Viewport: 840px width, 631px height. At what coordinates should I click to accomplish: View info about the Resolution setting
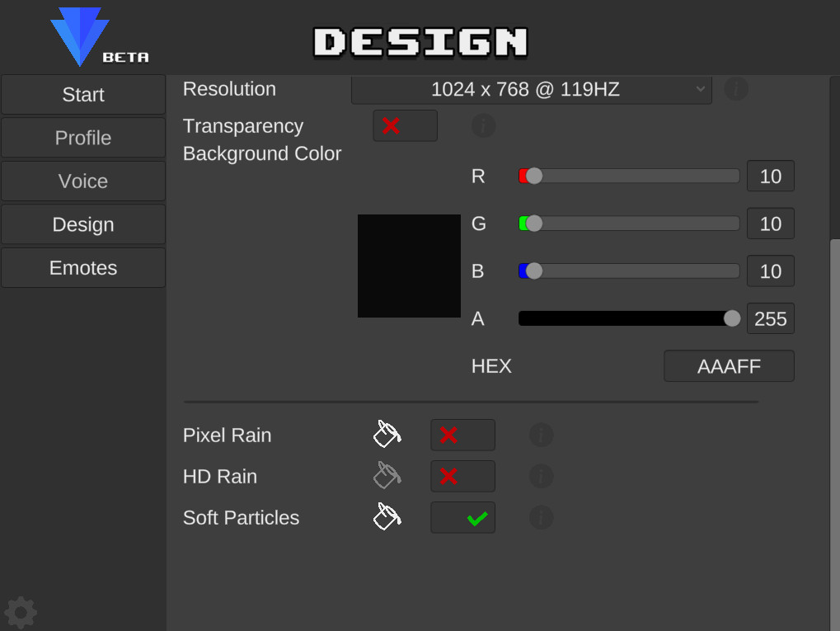(735, 88)
